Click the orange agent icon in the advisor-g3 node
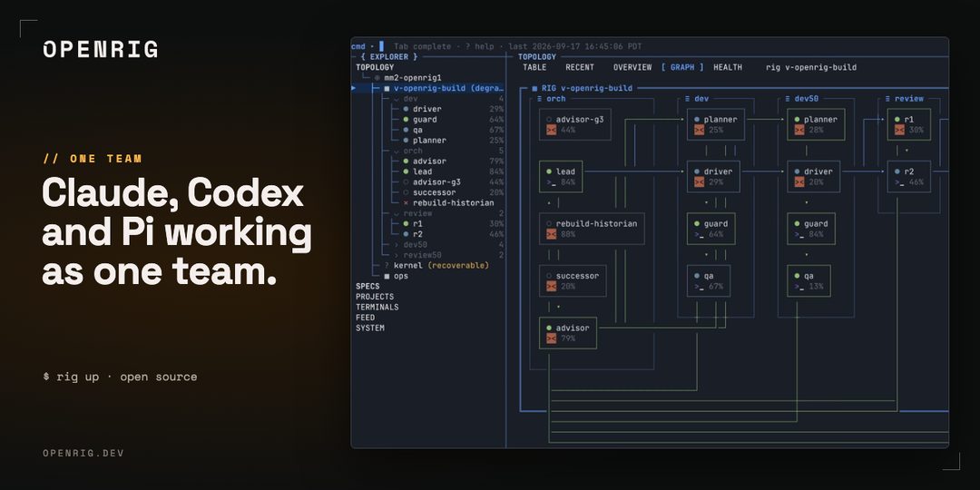Viewport: 980px width, 490px height. (552, 130)
